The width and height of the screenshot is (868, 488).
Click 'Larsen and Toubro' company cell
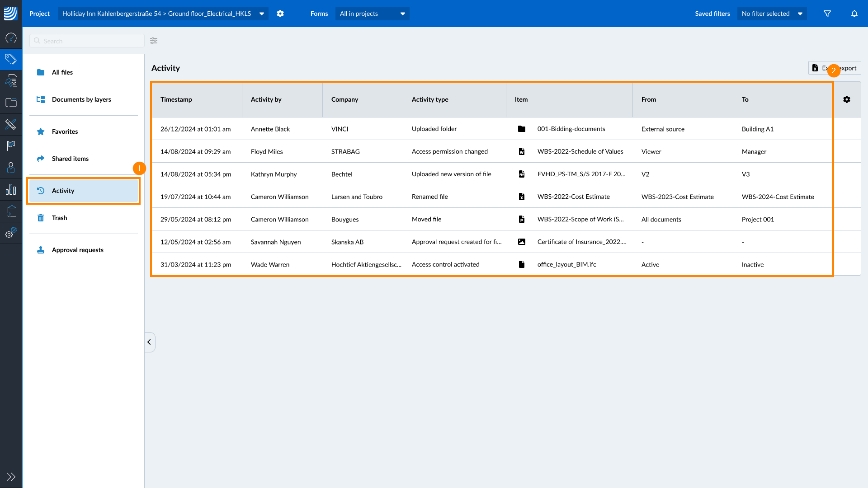tap(357, 197)
